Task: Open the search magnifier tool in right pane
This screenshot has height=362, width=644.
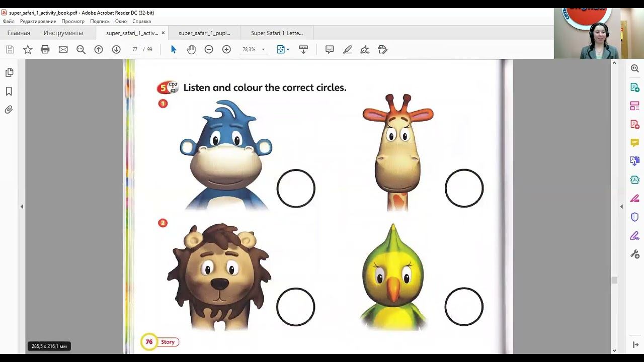Action: [635, 68]
